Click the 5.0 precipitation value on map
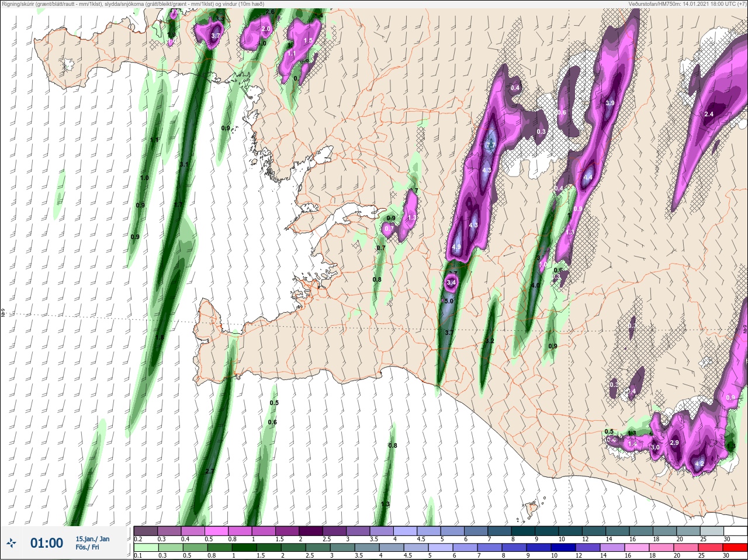The width and height of the screenshot is (748, 560). point(449,301)
